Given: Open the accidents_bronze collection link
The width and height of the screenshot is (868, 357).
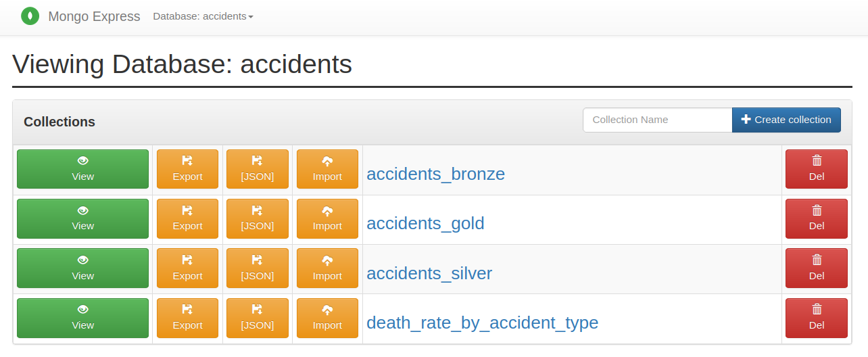Looking at the screenshot, I should 435,174.
